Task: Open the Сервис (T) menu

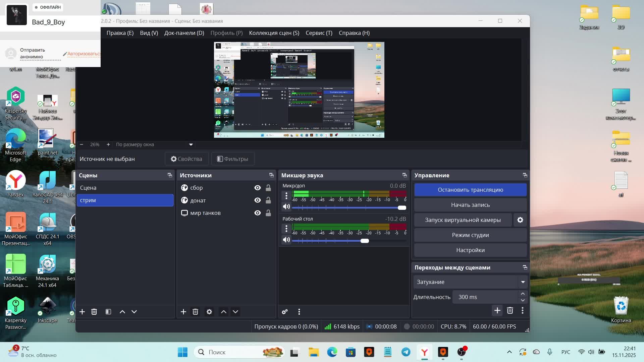Action: [319, 33]
